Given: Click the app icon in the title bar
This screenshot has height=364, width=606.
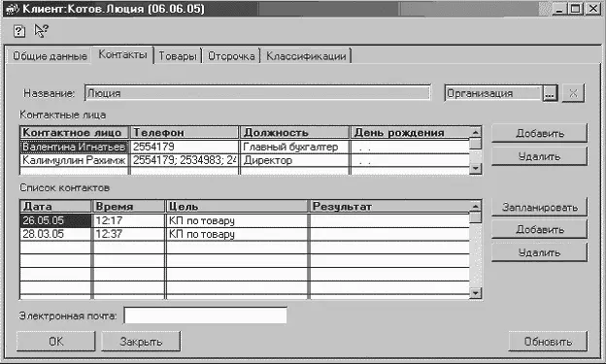Looking at the screenshot, I should (13, 9).
